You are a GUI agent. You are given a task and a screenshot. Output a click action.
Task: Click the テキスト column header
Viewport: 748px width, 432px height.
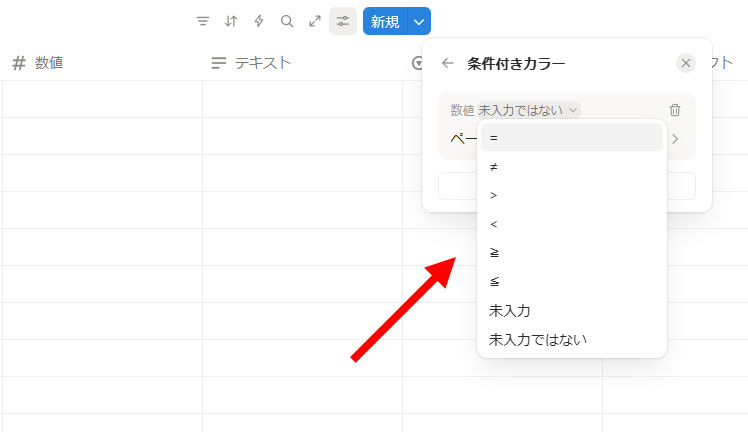click(262, 63)
